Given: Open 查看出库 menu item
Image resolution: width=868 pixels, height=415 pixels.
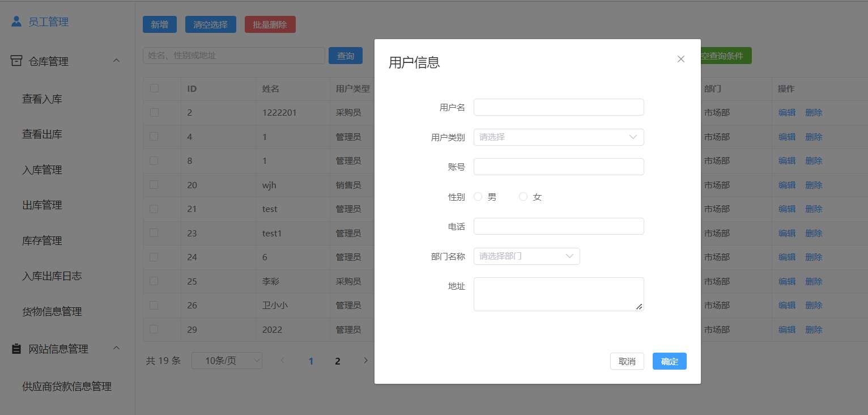Looking at the screenshot, I should (42, 134).
